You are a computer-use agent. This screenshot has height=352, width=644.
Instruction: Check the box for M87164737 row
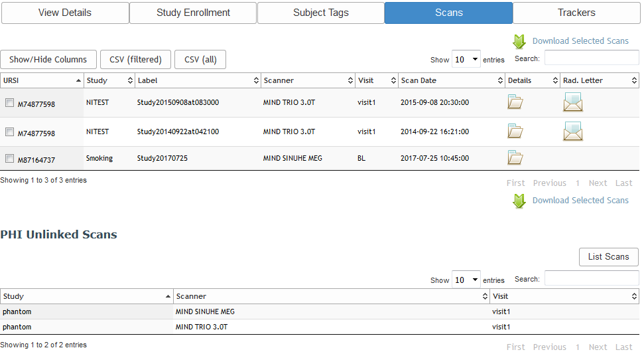tap(9, 158)
